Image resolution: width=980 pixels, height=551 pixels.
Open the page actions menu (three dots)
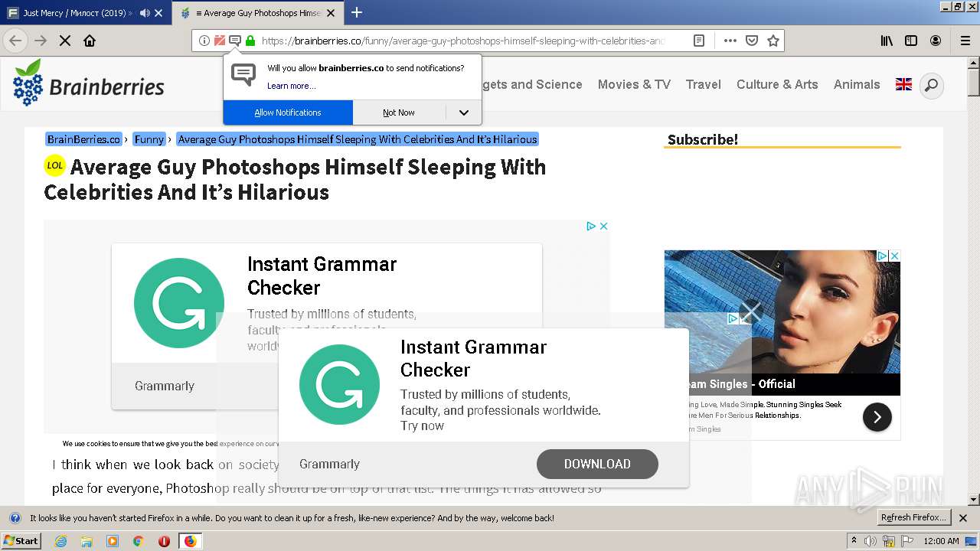coord(730,41)
